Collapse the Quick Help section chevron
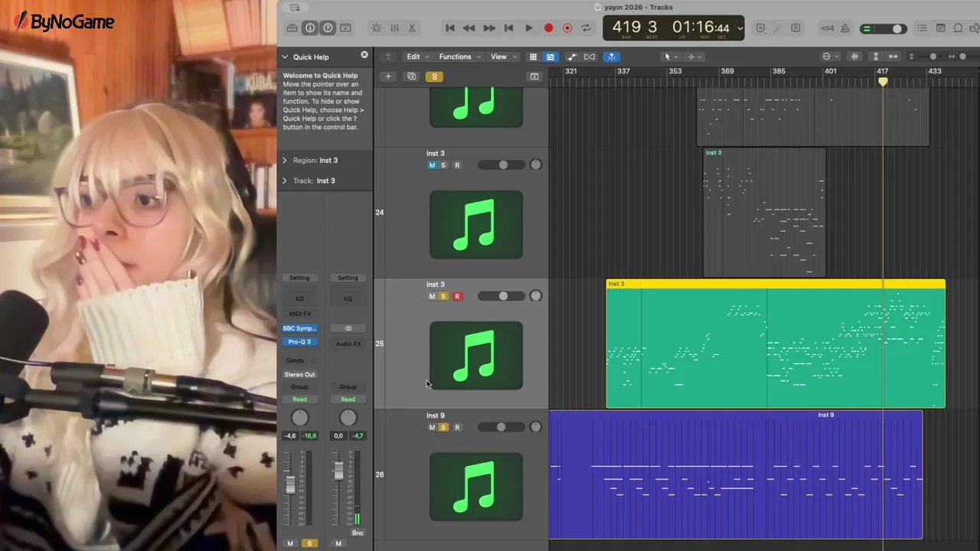Screen dimensions: 980x551 click(x=285, y=57)
